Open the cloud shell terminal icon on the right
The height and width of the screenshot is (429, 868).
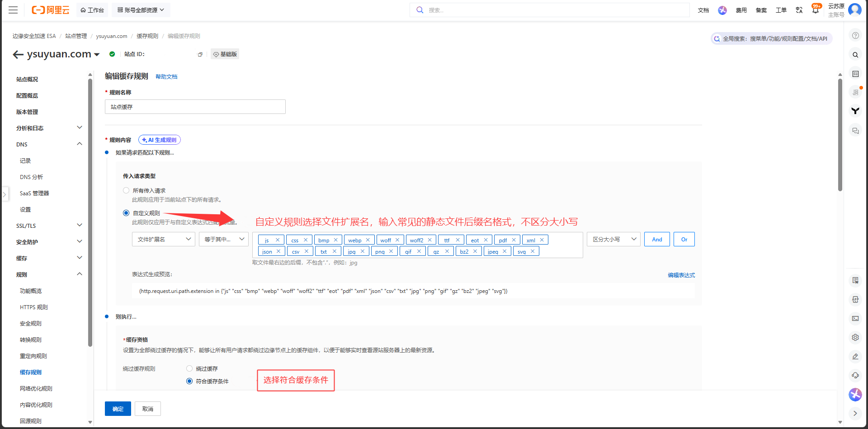click(855, 318)
